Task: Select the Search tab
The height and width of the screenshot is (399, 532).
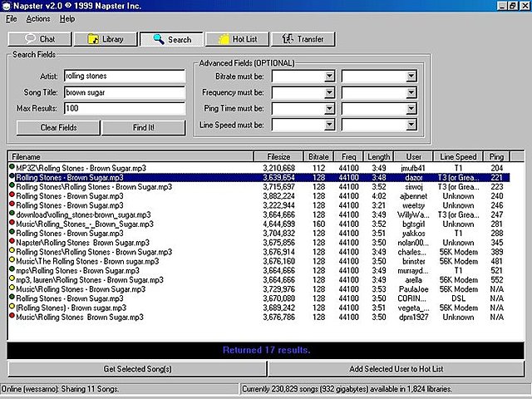Action: [172, 39]
